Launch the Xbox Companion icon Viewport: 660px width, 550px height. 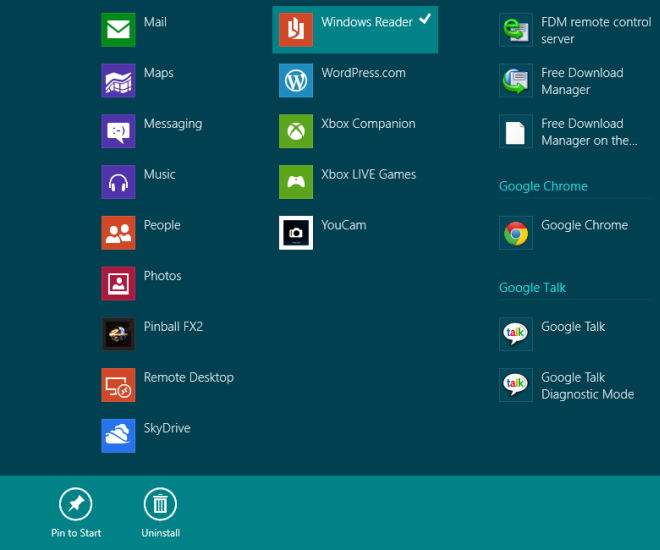click(296, 131)
